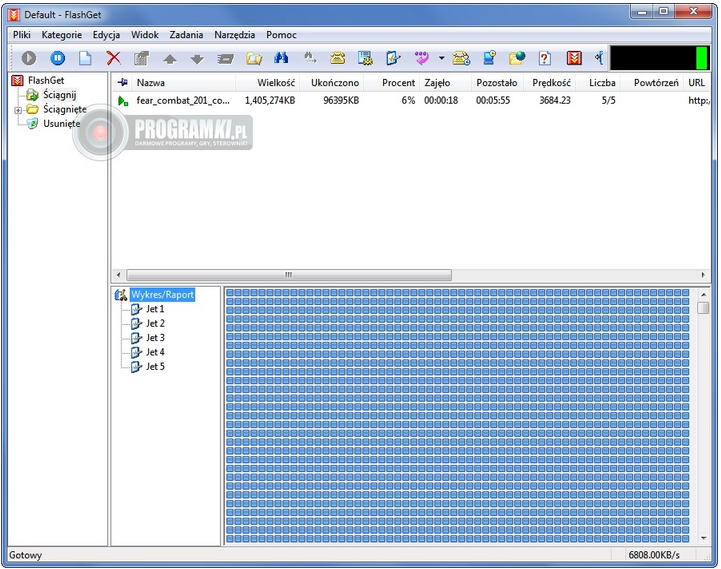721x569 pixels.
Task: Click the yellow telephone dial icon
Action: tap(338, 58)
